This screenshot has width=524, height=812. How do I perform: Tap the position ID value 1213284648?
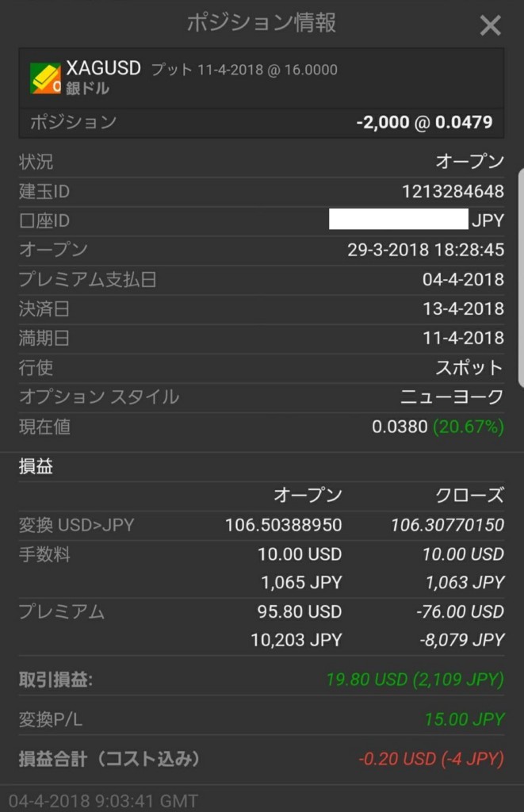(453, 192)
